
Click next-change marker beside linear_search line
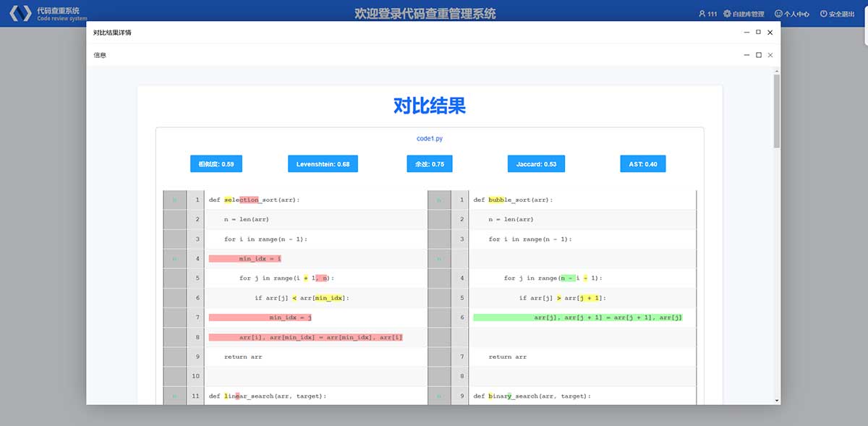(x=174, y=396)
